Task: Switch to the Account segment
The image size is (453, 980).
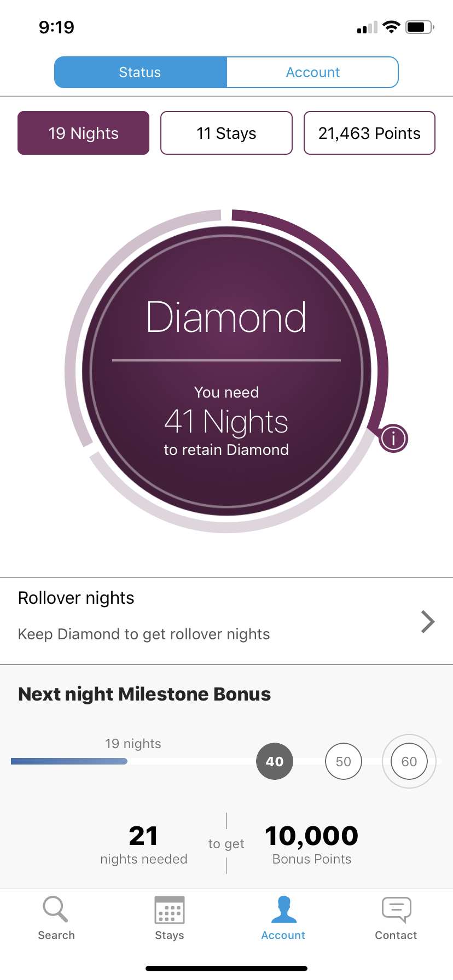Action: [x=312, y=72]
